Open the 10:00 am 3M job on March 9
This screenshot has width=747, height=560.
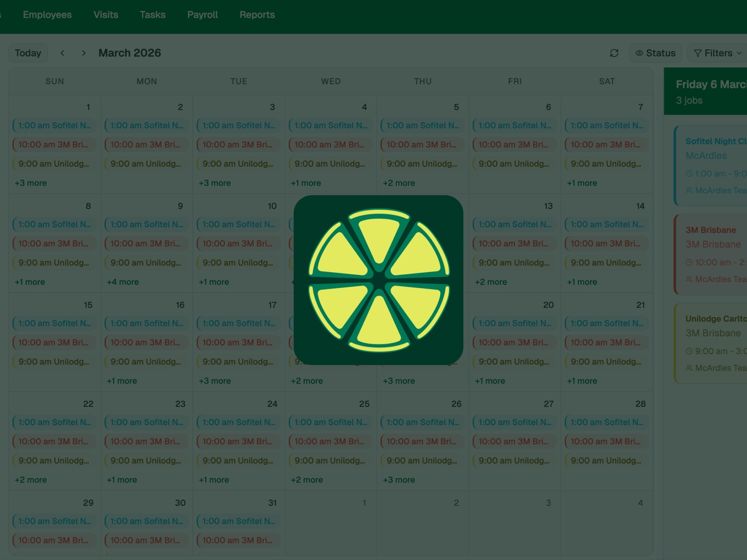click(x=147, y=244)
